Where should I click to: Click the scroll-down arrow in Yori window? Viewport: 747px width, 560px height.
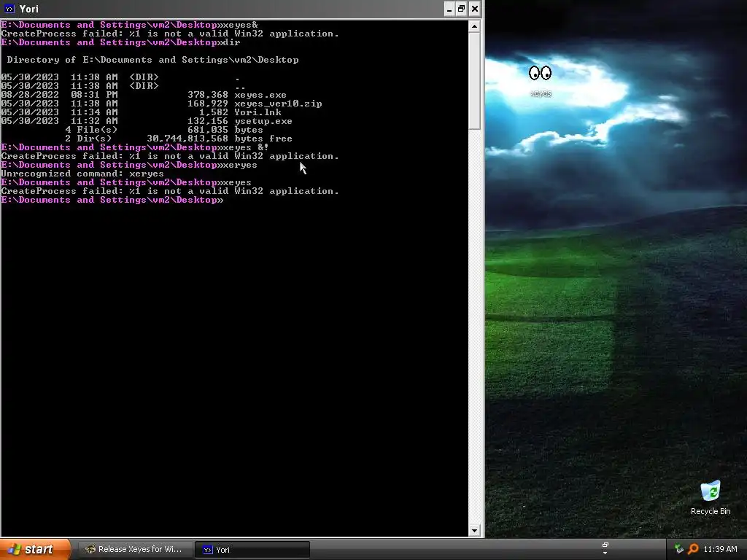(x=474, y=531)
